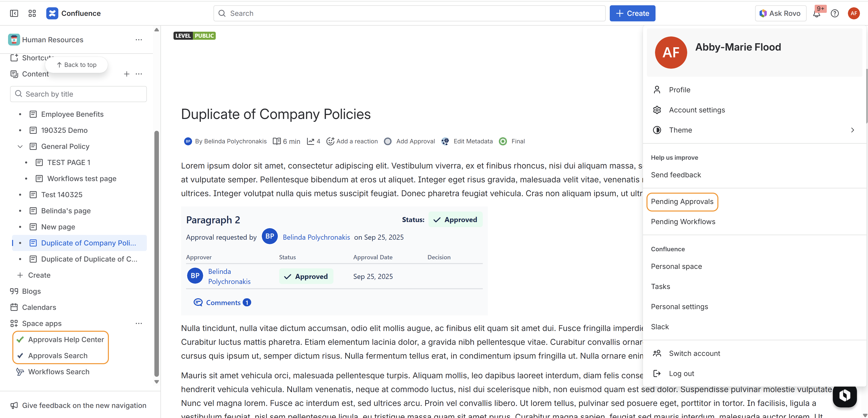Select Pending Approvals menu entry
868x418 pixels.
682,202
